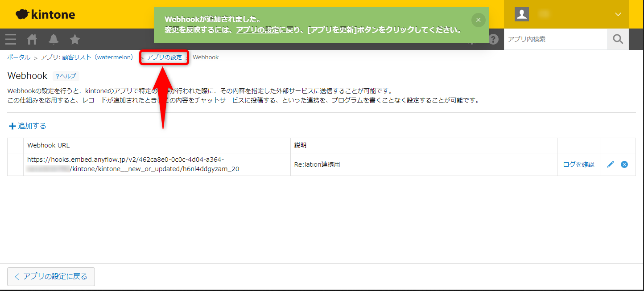The height and width of the screenshot is (291, 644).
Task: Dismiss the green Webhook added notification
Action: pos(478,20)
